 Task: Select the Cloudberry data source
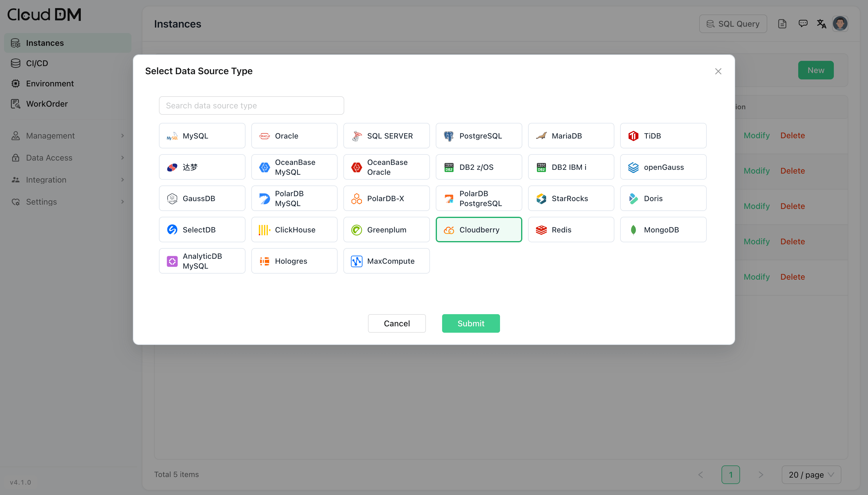[x=479, y=230]
